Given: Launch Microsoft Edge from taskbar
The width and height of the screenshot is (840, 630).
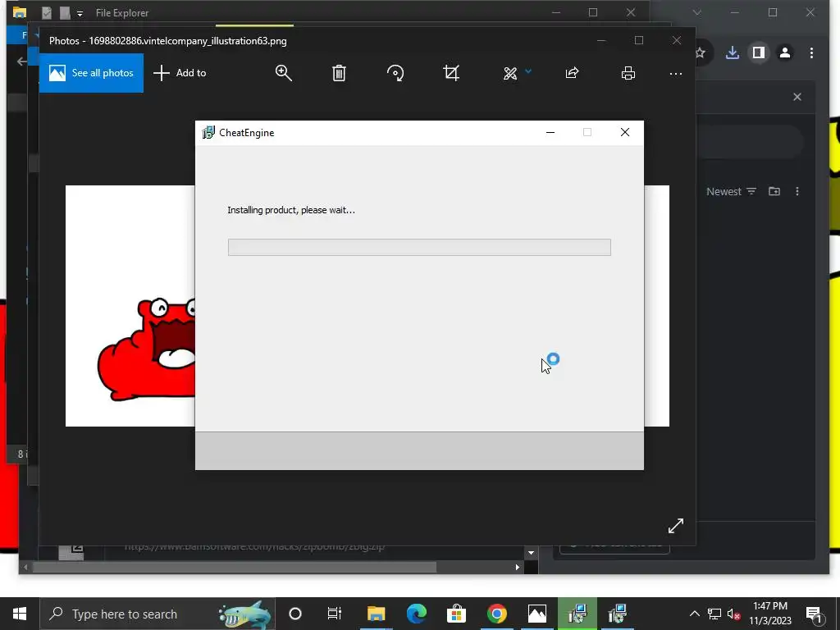Looking at the screenshot, I should coord(416,614).
